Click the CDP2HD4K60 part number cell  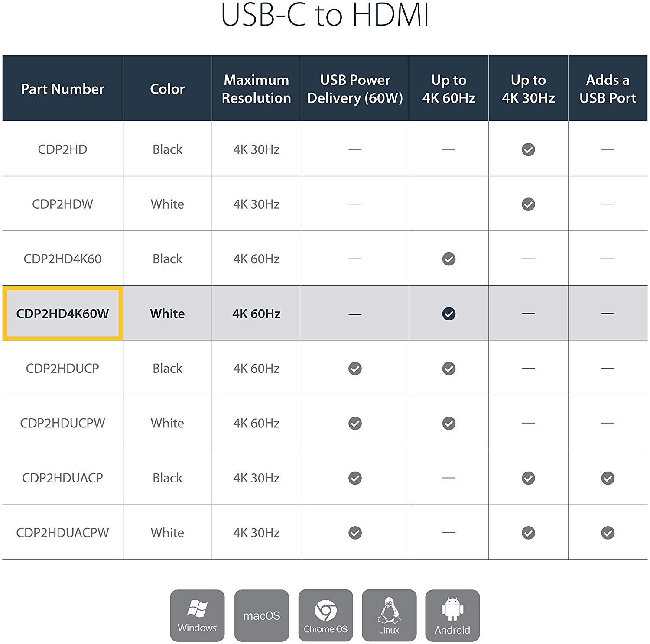62,259
